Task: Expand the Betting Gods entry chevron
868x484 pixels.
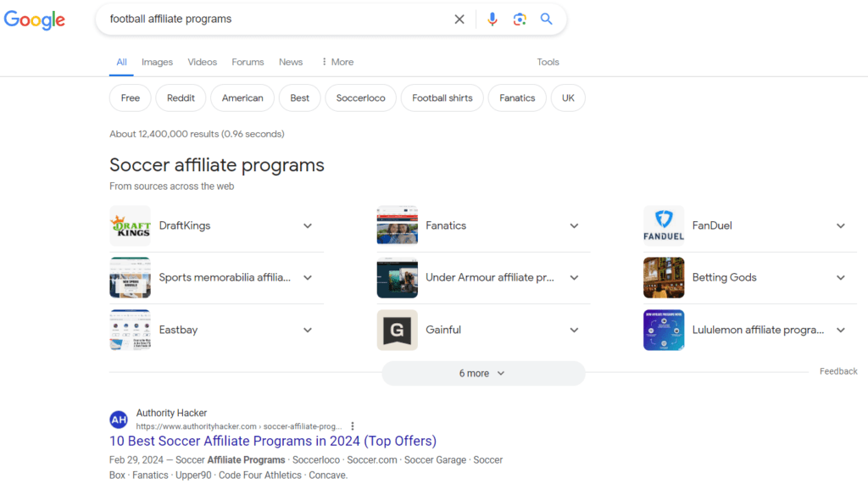Action: 841,277
